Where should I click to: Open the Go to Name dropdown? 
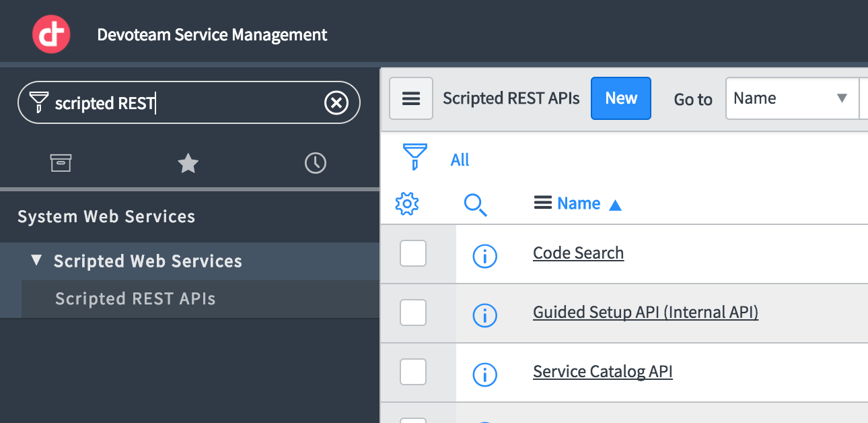[x=791, y=98]
